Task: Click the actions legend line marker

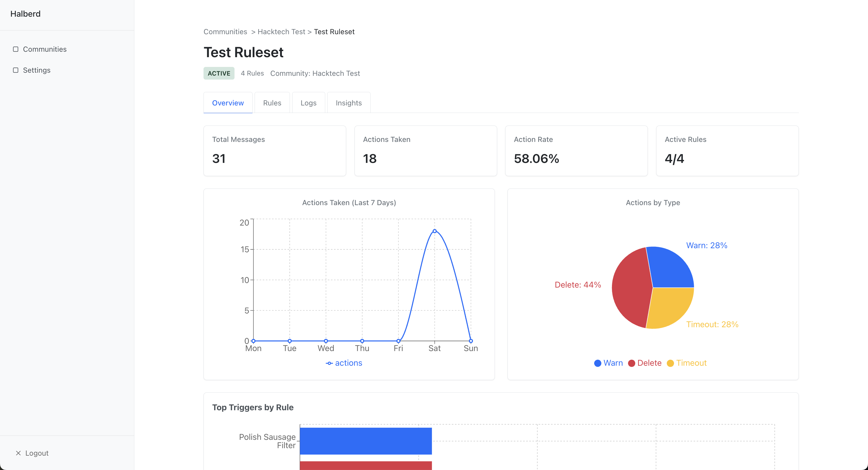Action: pos(329,363)
